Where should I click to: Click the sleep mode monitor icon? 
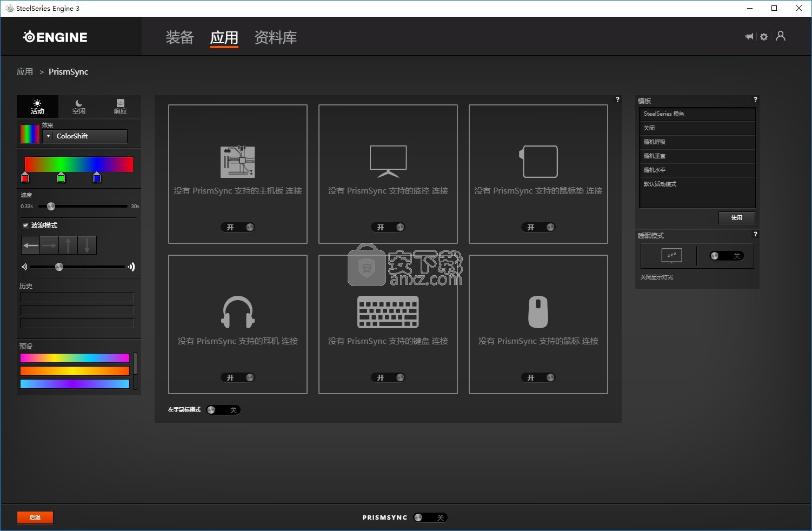click(671, 255)
